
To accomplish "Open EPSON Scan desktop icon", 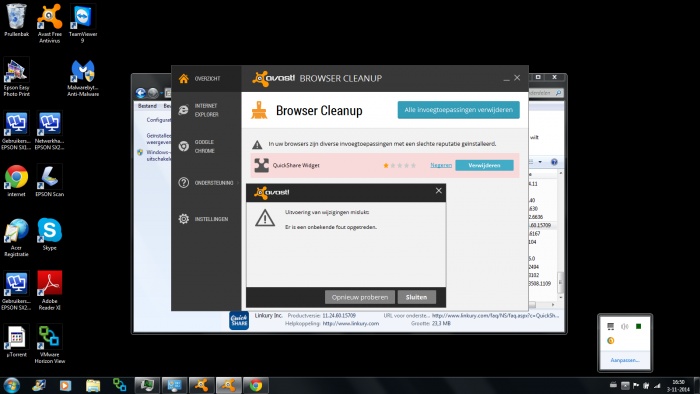I will point(50,181).
